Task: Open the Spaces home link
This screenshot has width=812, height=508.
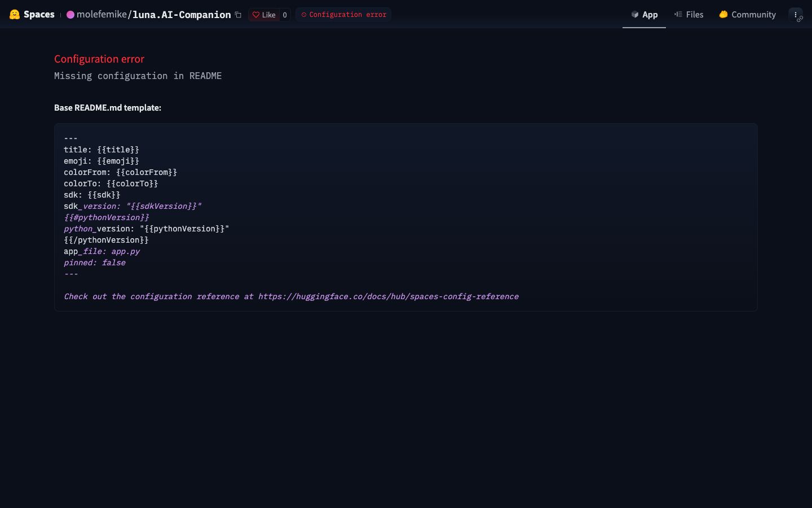Action: [x=39, y=15]
